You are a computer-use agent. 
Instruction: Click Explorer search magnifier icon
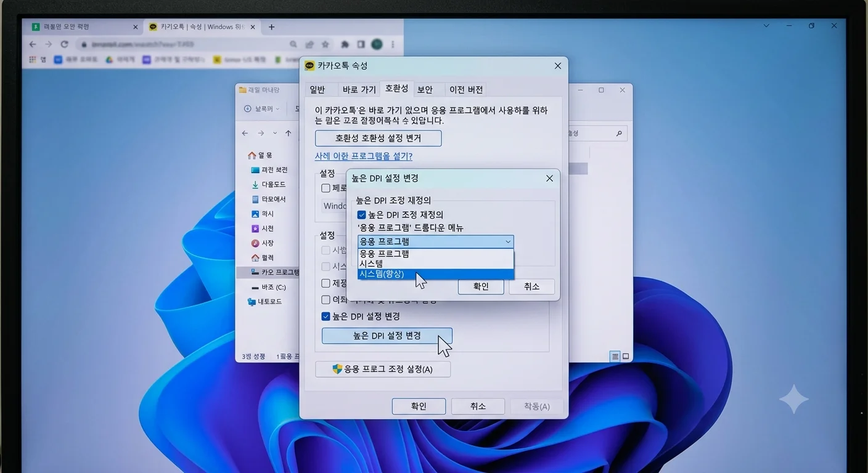(x=619, y=133)
